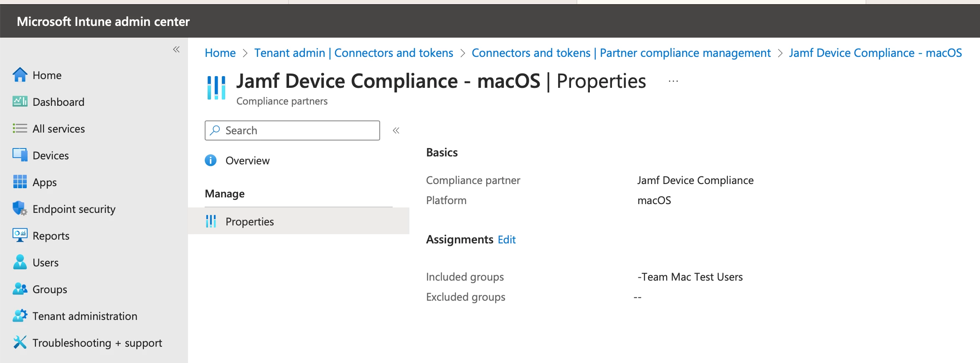Select the 'macOS' platform value
Image resolution: width=980 pixels, height=363 pixels.
pyautogui.click(x=654, y=200)
